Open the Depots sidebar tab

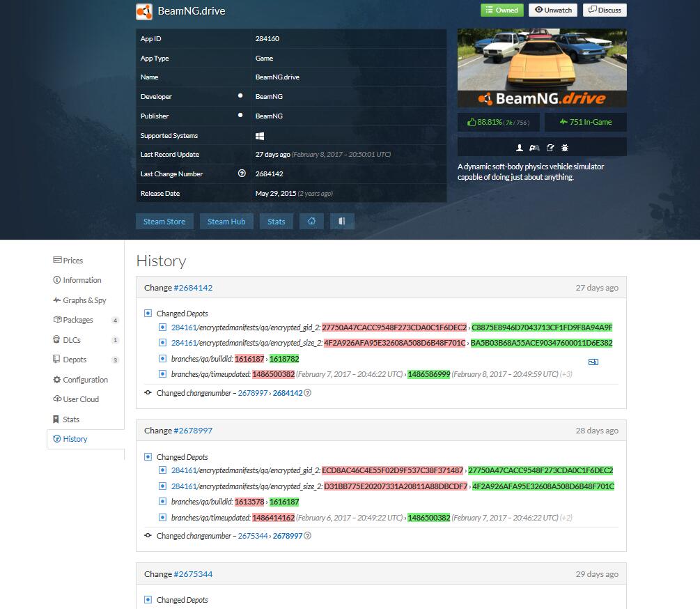coord(85,360)
